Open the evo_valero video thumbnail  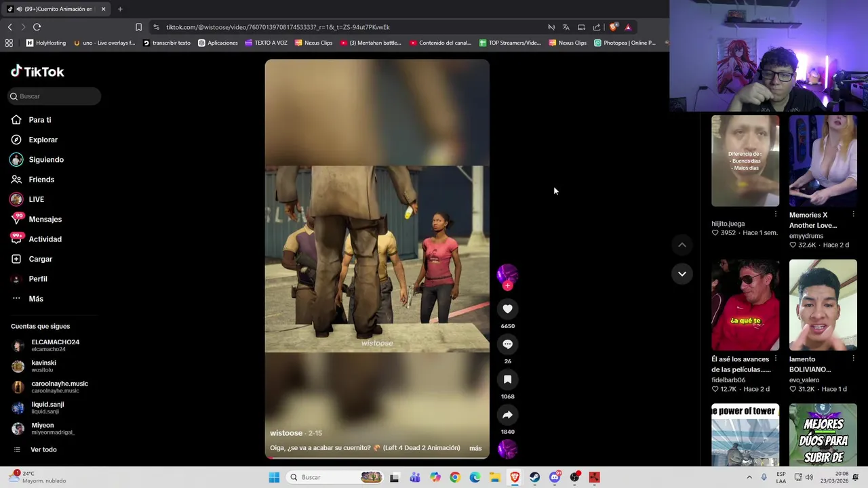pyautogui.click(x=823, y=305)
